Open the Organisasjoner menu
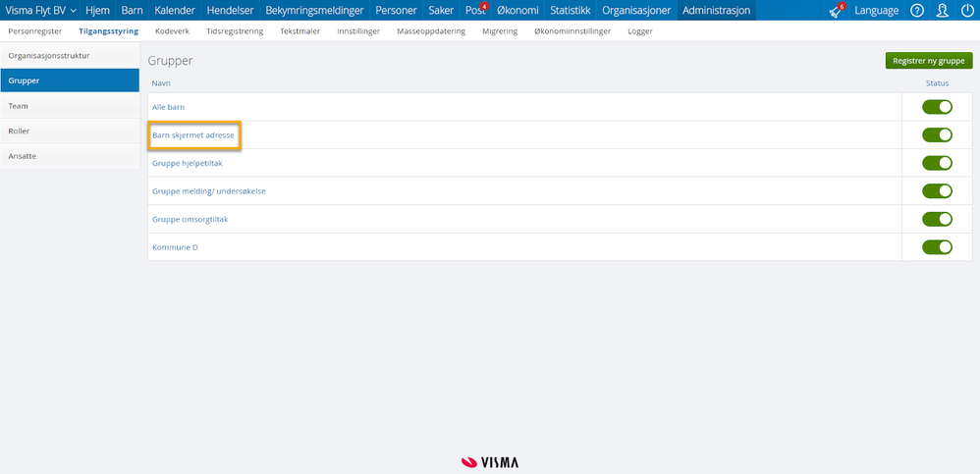980x474 pixels. [637, 11]
